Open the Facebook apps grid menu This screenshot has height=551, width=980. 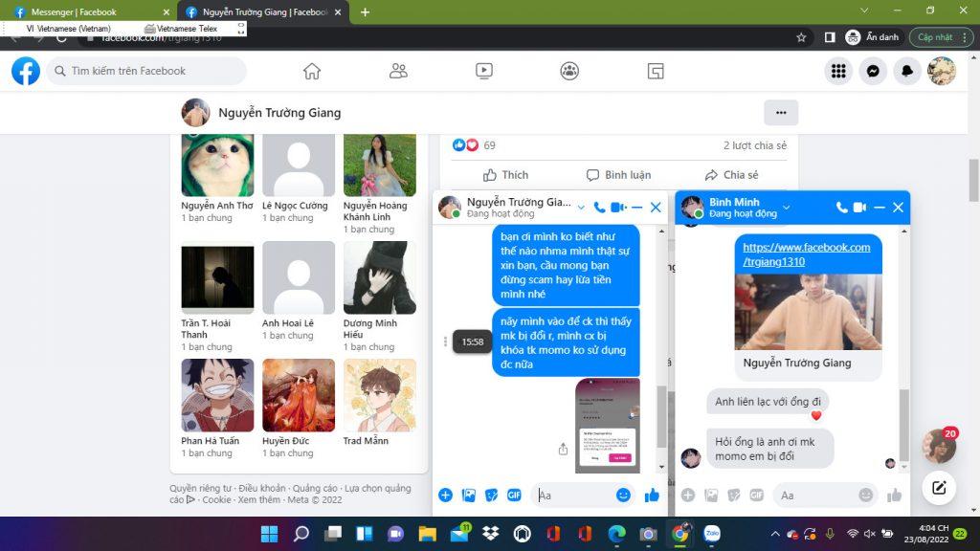click(838, 71)
